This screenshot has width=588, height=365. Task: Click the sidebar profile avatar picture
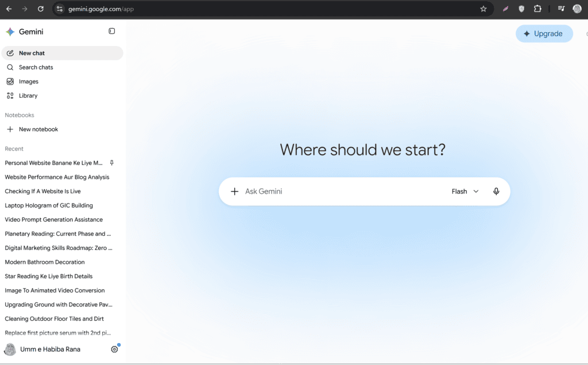coord(10,349)
